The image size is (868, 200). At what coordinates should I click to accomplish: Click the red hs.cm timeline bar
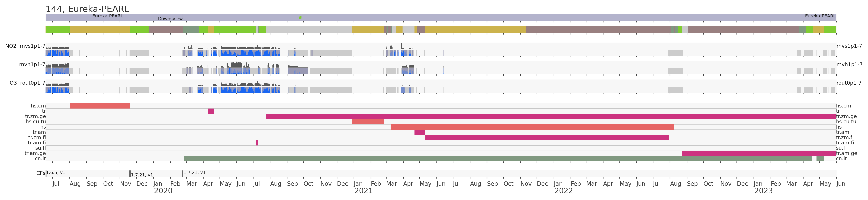click(100, 106)
